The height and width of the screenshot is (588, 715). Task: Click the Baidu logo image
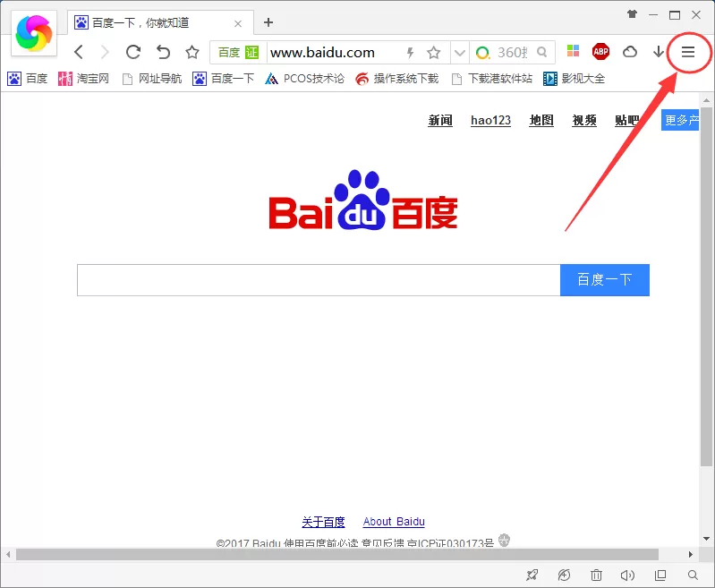tap(363, 200)
